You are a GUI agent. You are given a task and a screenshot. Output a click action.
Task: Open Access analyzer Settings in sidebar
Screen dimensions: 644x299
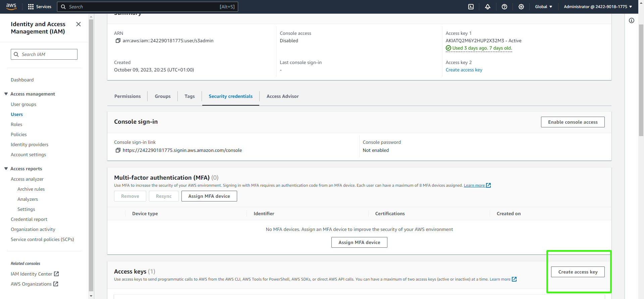(26, 209)
